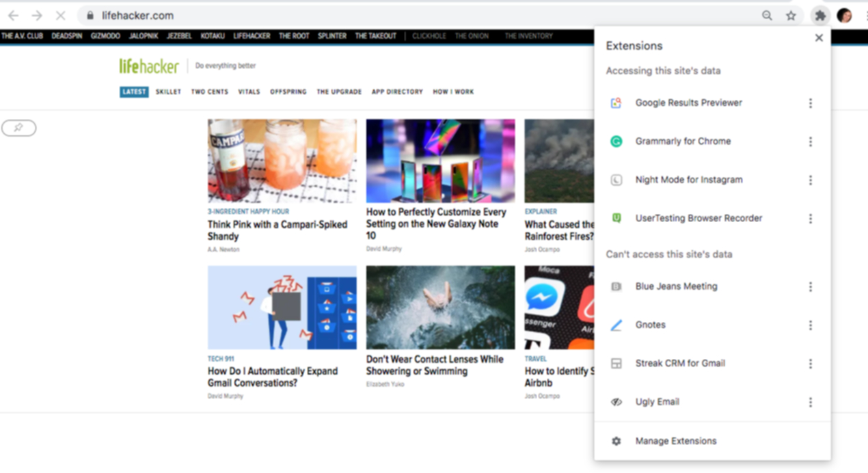Click the Blue Jeans Meeting icon
Screen dimensions: 868x473
point(616,286)
